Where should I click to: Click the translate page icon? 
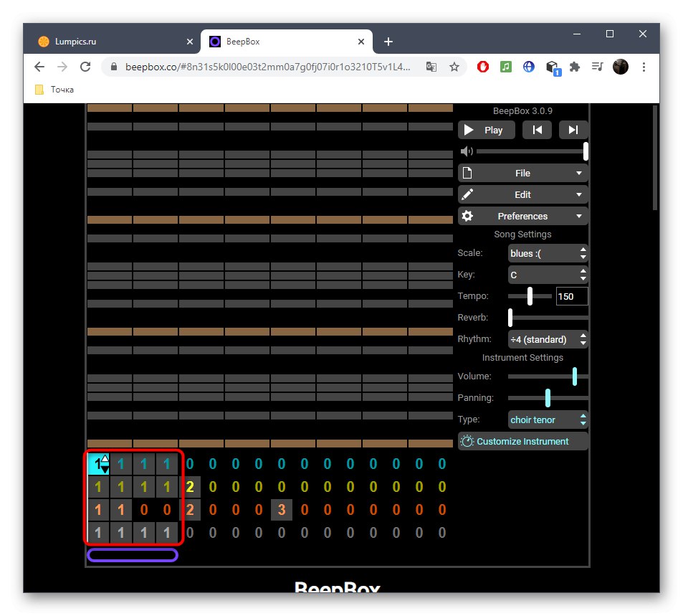431,67
